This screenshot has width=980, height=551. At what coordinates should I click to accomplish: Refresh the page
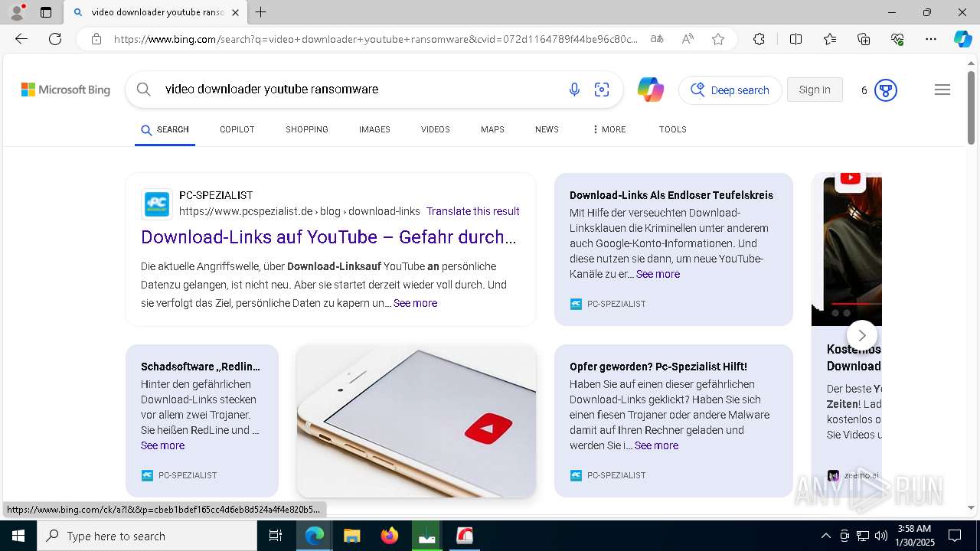(x=55, y=39)
